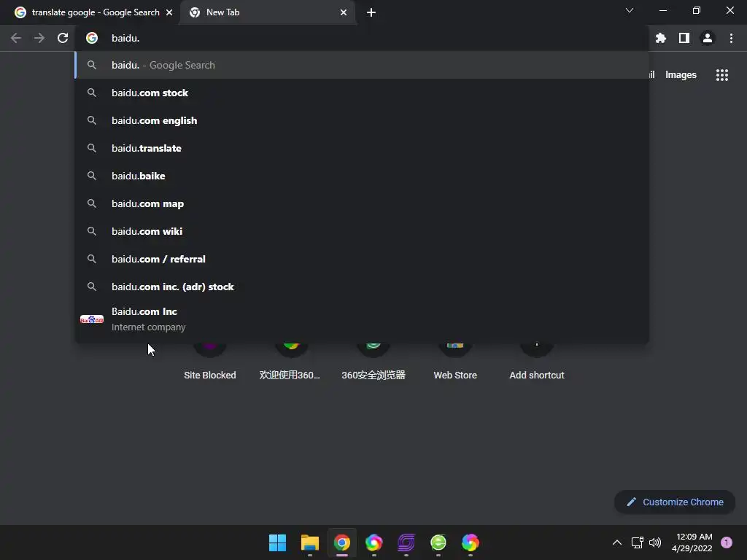Viewport: 747px width, 560px height.
Task: Open the clock showing 12:09 AM
Action: (x=692, y=542)
